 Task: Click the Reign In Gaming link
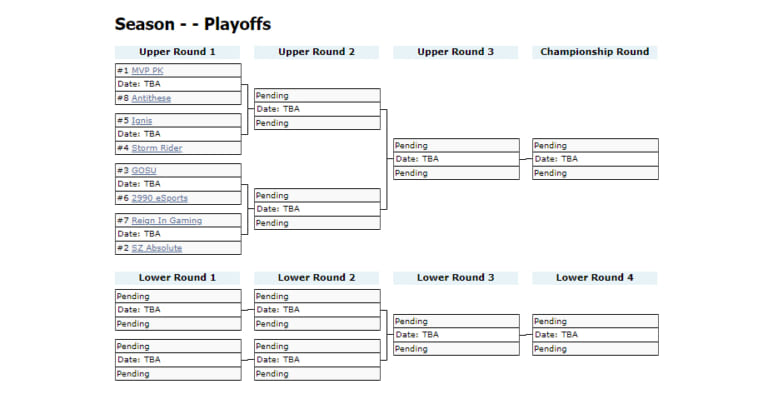[167, 220]
